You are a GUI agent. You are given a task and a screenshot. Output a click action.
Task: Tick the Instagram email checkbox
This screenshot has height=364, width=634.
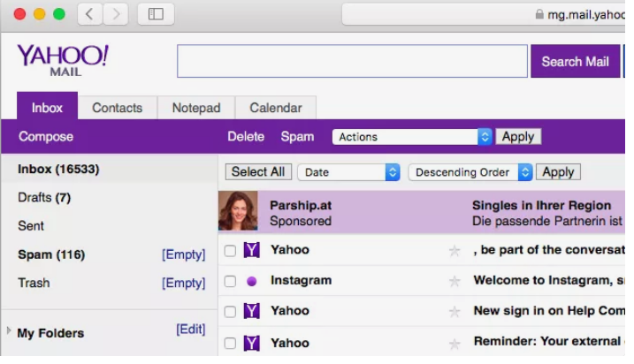[x=230, y=281]
